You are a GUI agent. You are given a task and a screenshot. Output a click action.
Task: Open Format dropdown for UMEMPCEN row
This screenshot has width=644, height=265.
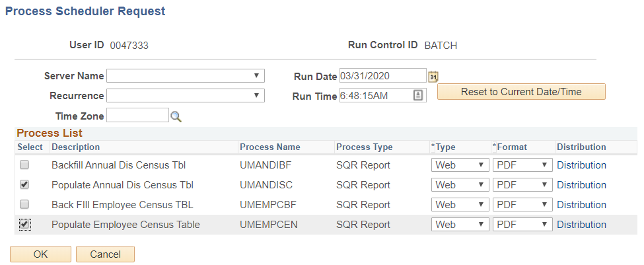point(522,224)
